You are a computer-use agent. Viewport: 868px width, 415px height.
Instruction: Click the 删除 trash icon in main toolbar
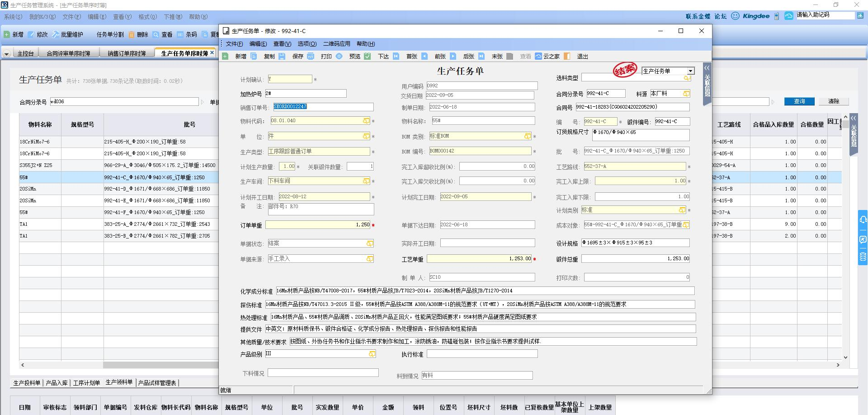tap(132, 34)
